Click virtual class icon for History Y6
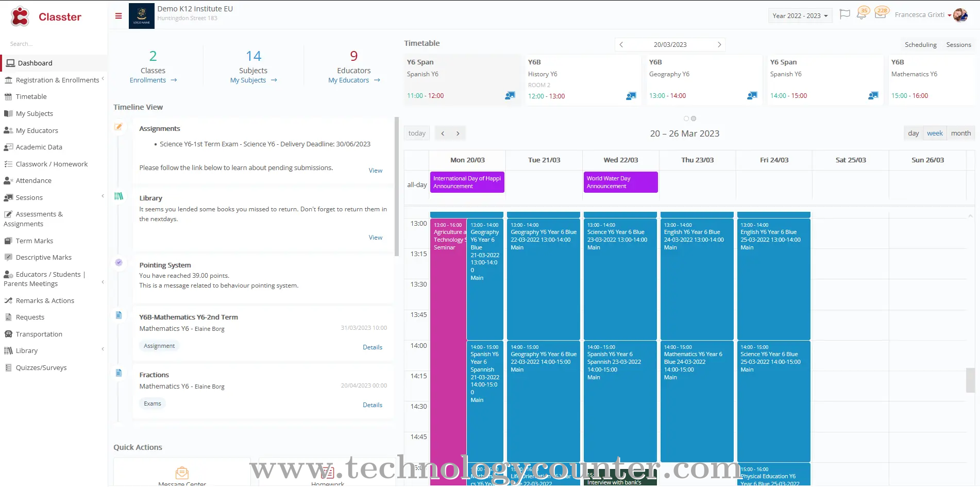 631,96
